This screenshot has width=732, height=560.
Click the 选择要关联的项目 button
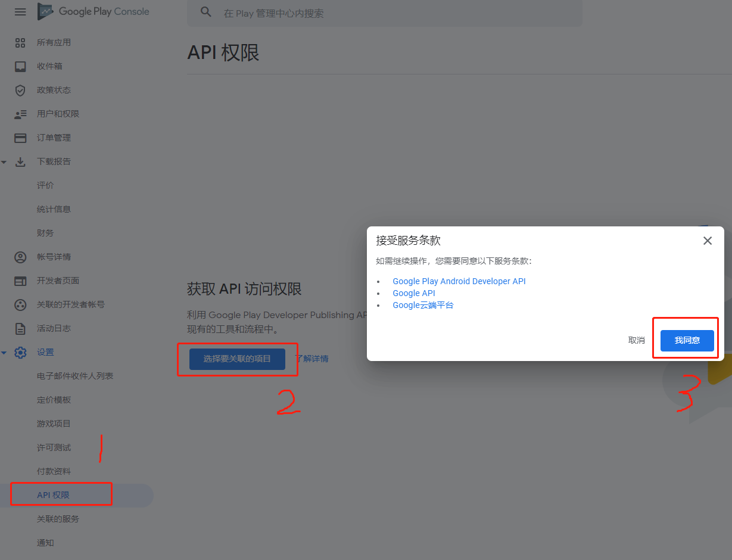tap(237, 359)
